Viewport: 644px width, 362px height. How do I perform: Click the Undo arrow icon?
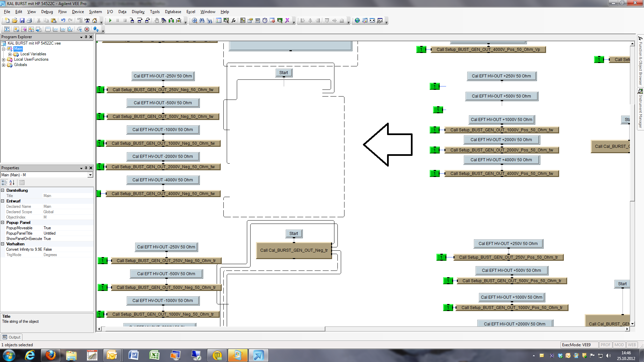pos(63,21)
